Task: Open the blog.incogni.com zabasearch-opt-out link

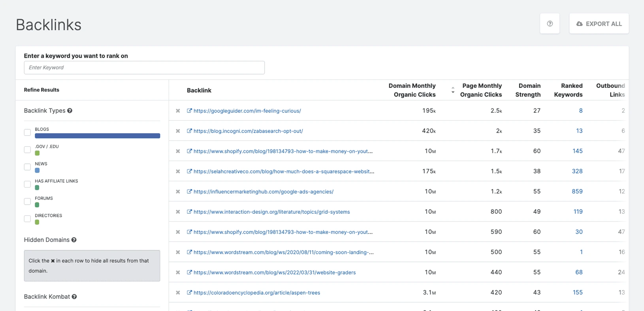Action: pyautogui.click(x=248, y=131)
